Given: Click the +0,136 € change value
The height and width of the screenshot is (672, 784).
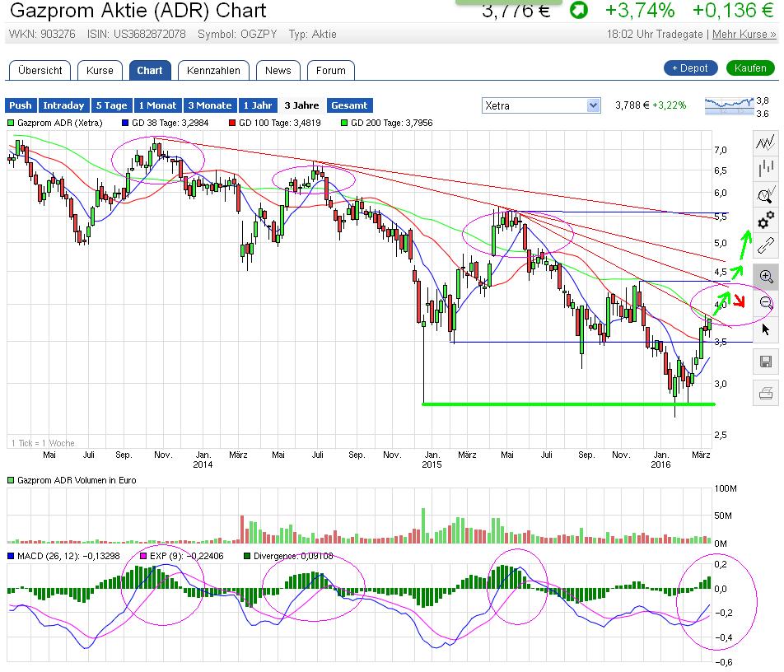Looking at the screenshot, I should 733,10.
